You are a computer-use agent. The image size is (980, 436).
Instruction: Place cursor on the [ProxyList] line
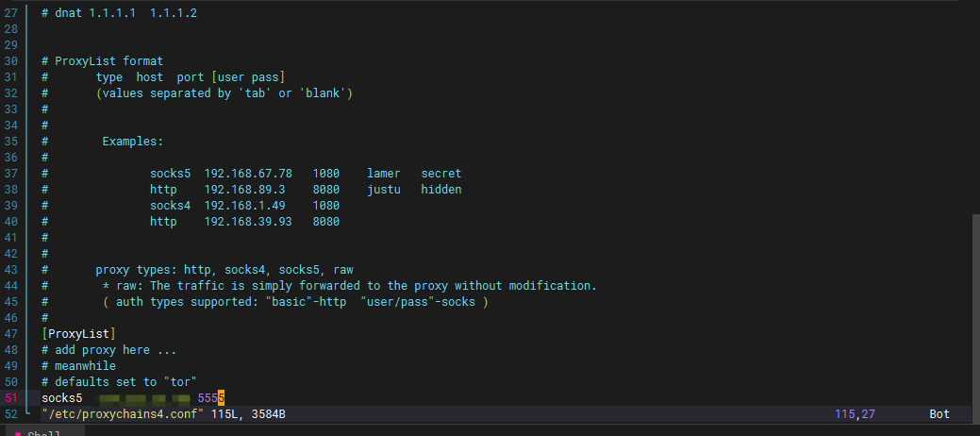[x=78, y=334]
